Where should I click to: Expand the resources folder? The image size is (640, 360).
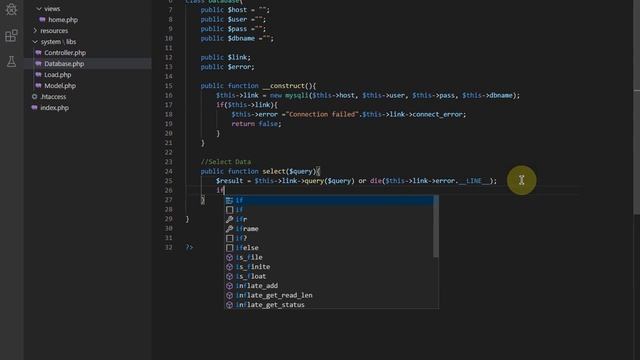[x=35, y=31]
